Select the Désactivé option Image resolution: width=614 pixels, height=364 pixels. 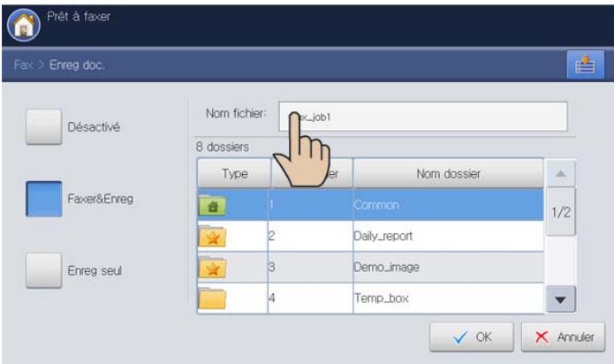pos(44,126)
